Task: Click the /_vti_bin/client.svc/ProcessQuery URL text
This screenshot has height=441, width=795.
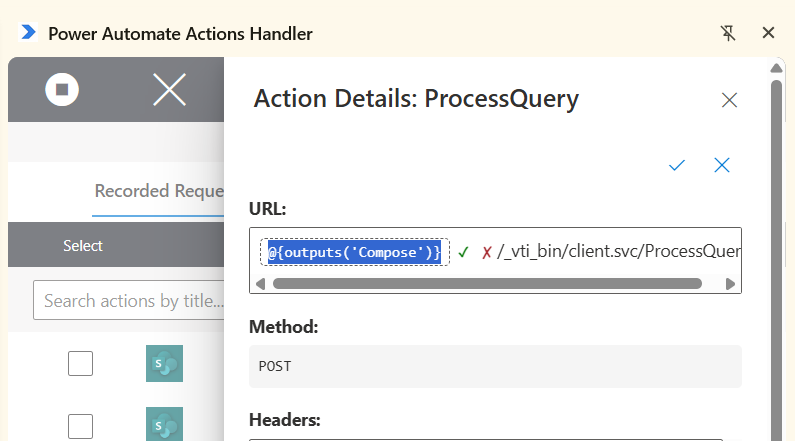Action: 619,251
